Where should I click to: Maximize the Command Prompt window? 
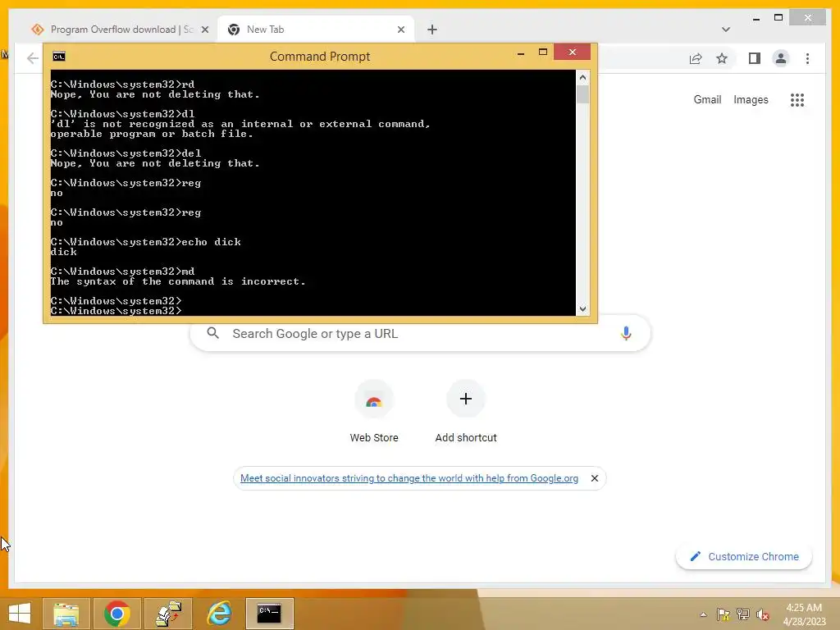click(x=543, y=52)
